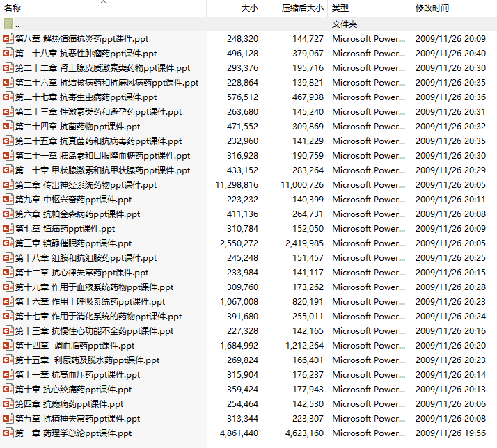Select 第十章 抗心绞痛药ppt课件.ppt file name
The width and height of the screenshot is (497, 448).
pyautogui.click(x=73, y=390)
